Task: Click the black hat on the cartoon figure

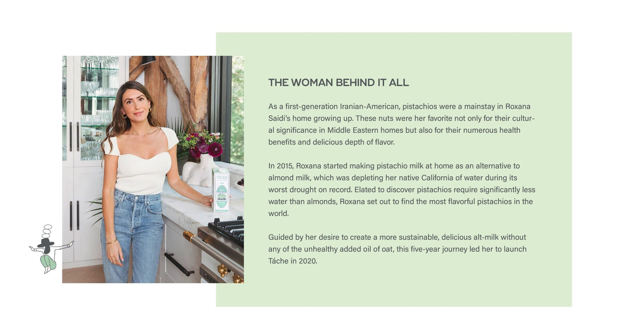Action: pos(45,243)
